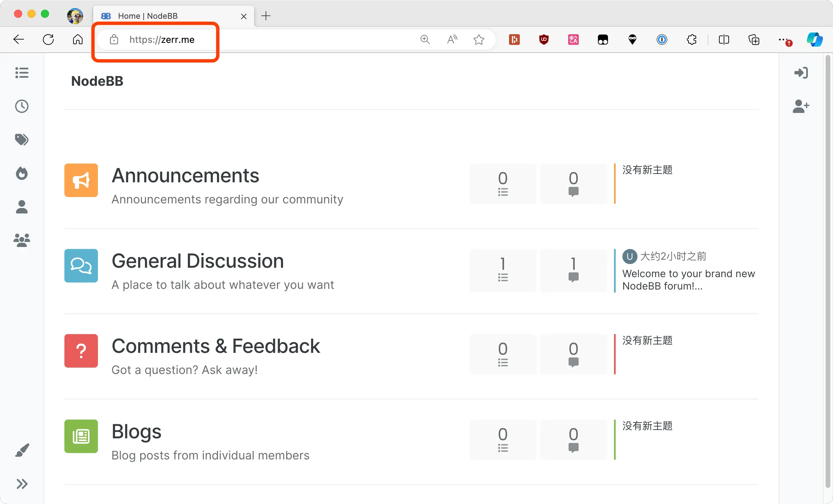Viewport: 833px width, 504px height.
Task: Open a new tab with plus button
Action: tap(266, 15)
